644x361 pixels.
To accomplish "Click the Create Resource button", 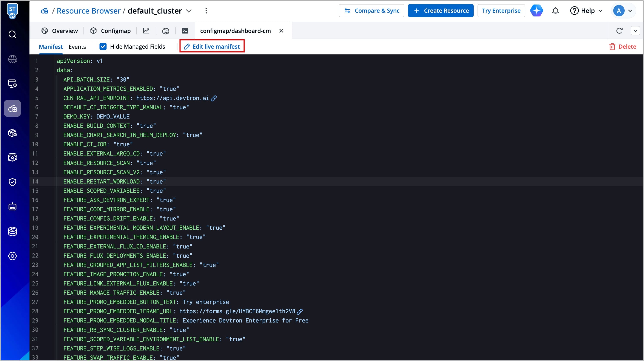I will 441,11.
